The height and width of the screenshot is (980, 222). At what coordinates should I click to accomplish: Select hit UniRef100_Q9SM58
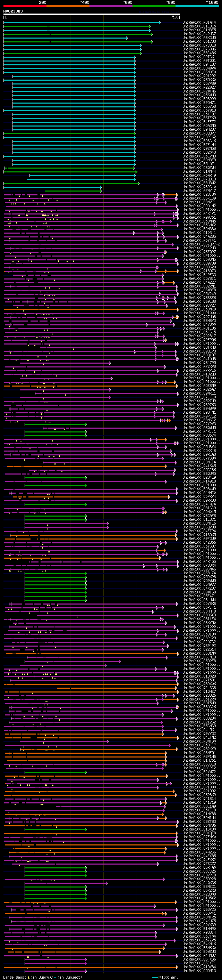click(x=199, y=148)
